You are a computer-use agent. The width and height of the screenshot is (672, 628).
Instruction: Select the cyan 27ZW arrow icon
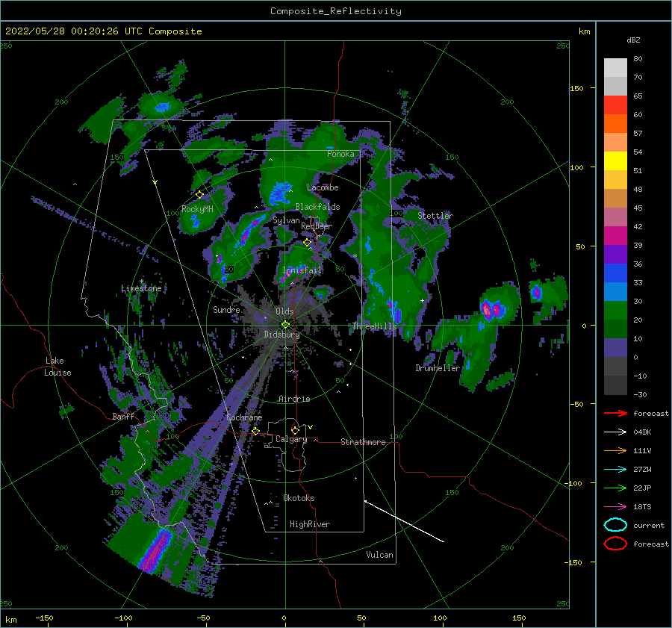click(x=615, y=470)
